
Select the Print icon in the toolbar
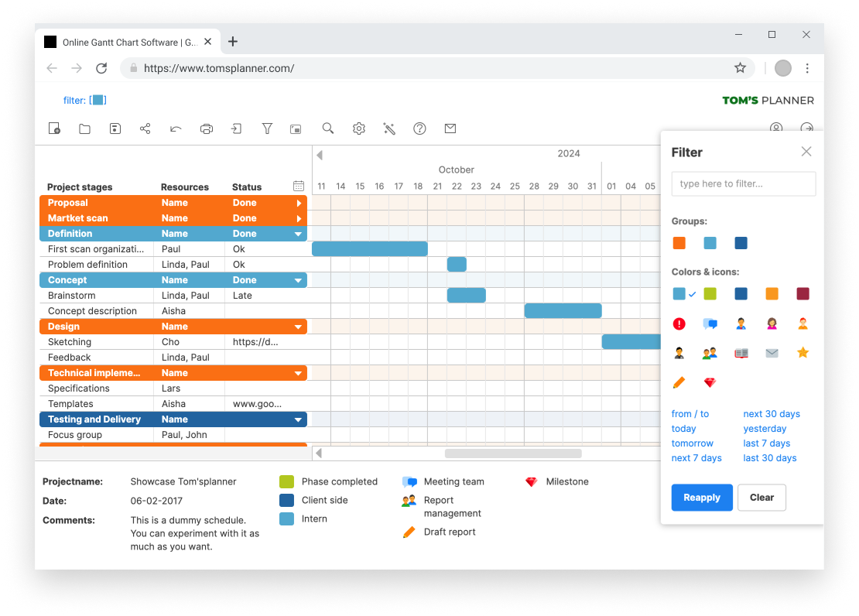coord(206,128)
